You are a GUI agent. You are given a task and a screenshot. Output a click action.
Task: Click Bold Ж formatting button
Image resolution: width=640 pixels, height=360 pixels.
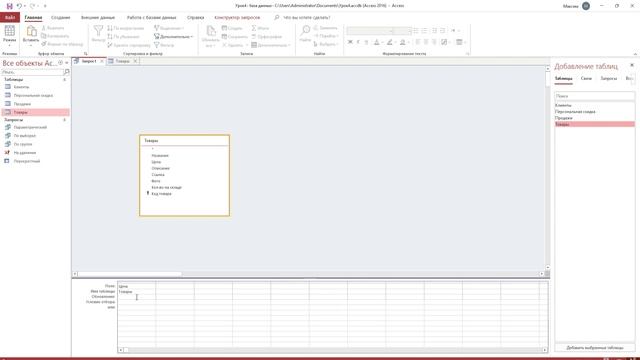tap(350, 42)
